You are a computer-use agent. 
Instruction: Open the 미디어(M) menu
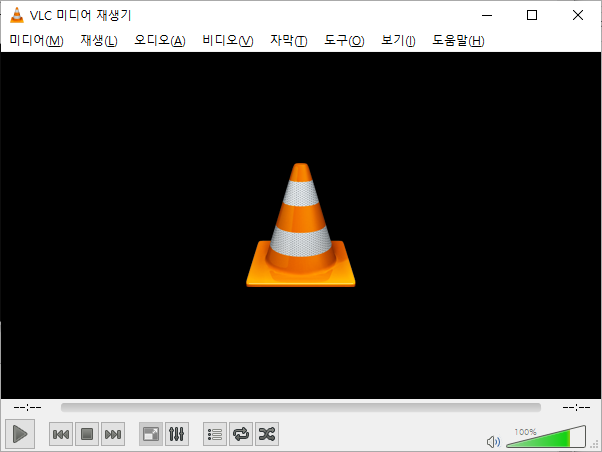36,40
